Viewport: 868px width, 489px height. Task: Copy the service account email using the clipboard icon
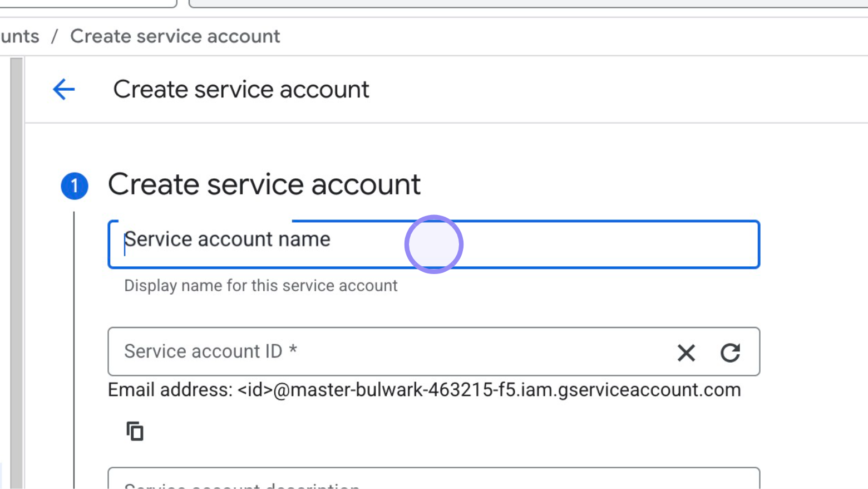pyautogui.click(x=135, y=431)
